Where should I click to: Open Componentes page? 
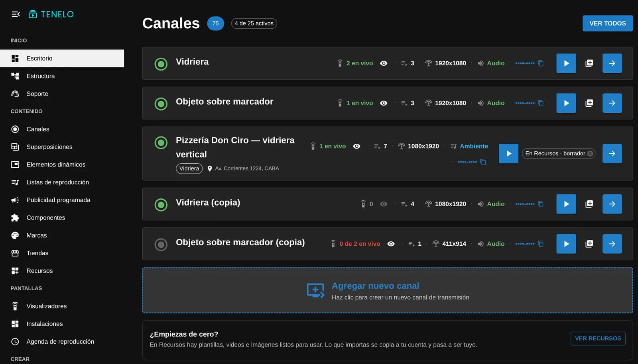click(62, 218)
